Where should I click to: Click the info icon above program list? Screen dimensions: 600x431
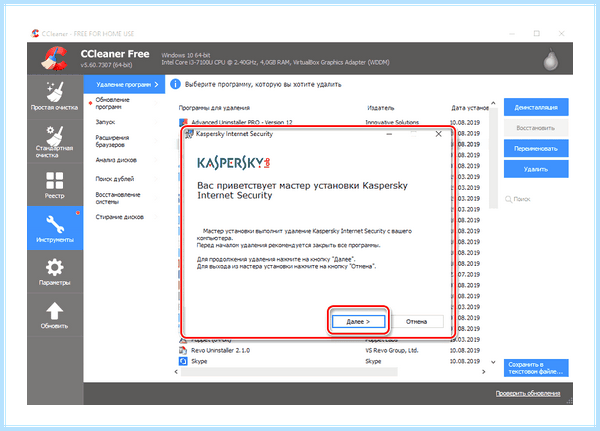(x=175, y=84)
